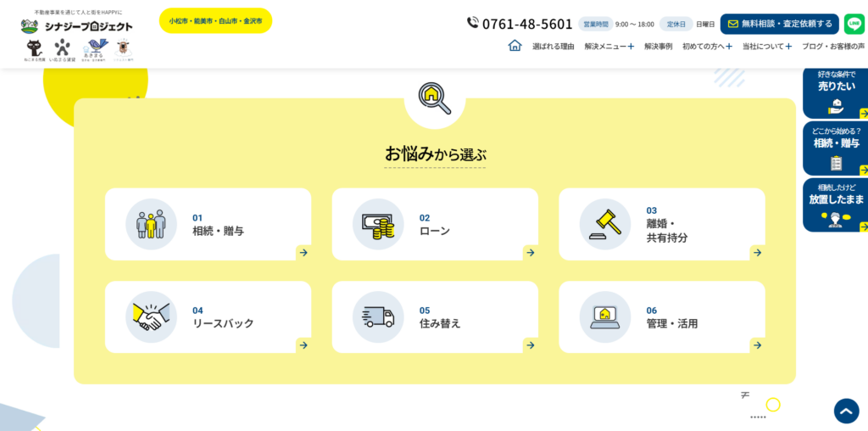Go to the home page via house icon
Screen dimensions: 868x431
(x=515, y=46)
